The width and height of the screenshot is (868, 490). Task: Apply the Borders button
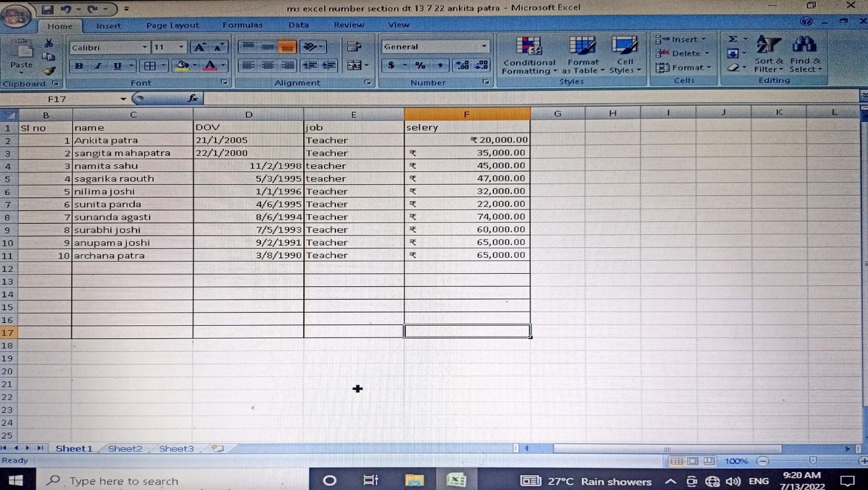pyautogui.click(x=150, y=66)
